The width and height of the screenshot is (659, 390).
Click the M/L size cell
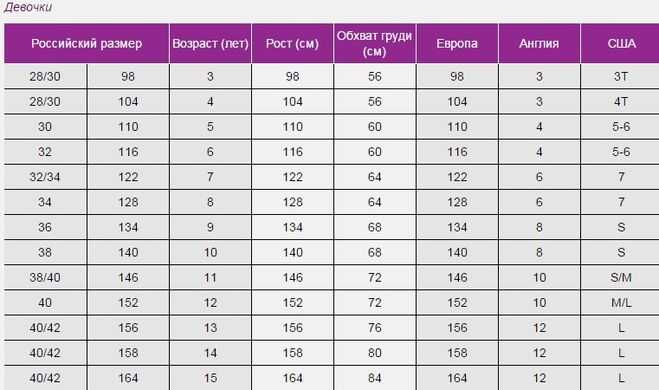click(x=620, y=303)
